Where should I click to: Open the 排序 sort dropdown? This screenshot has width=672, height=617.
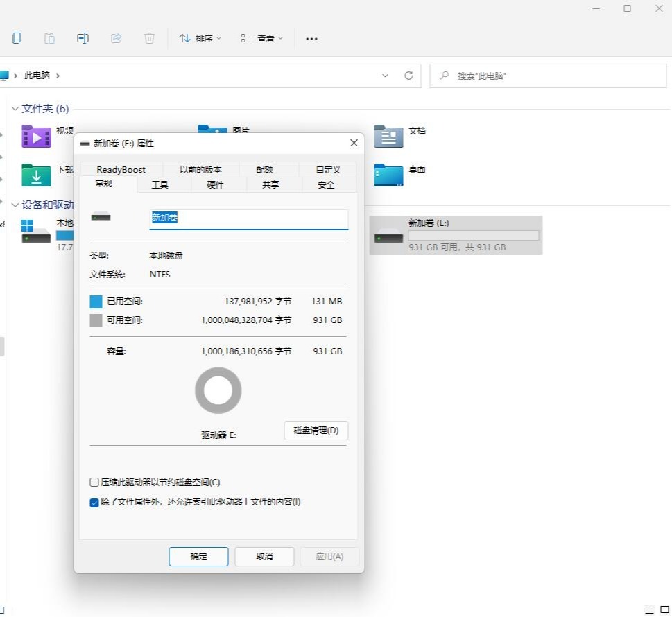coord(200,38)
